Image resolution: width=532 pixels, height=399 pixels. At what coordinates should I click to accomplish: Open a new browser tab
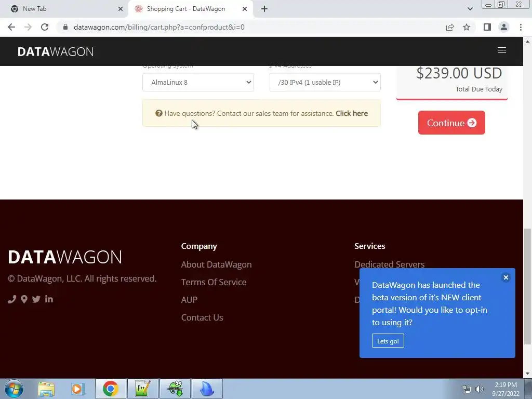(x=264, y=9)
